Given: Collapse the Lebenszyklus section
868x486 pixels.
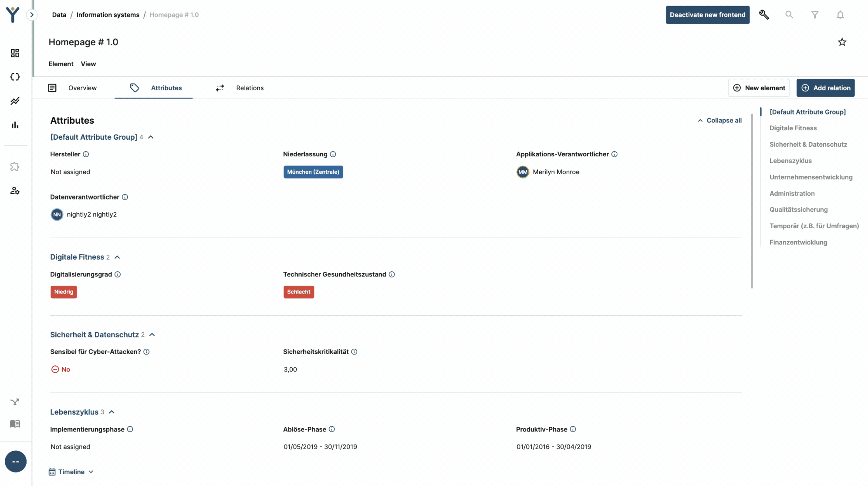Looking at the screenshot, I should (111, 412).
